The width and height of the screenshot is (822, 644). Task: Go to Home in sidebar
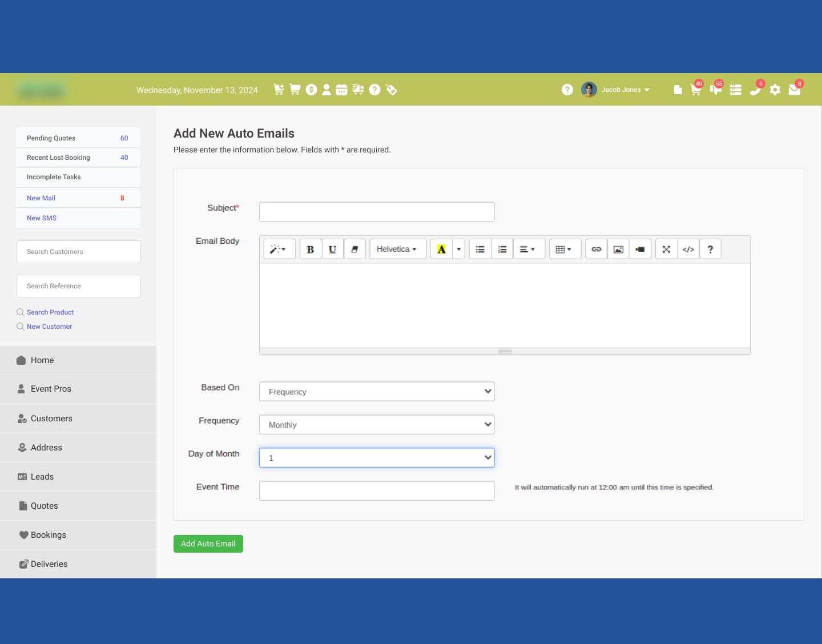coord(78,360)
